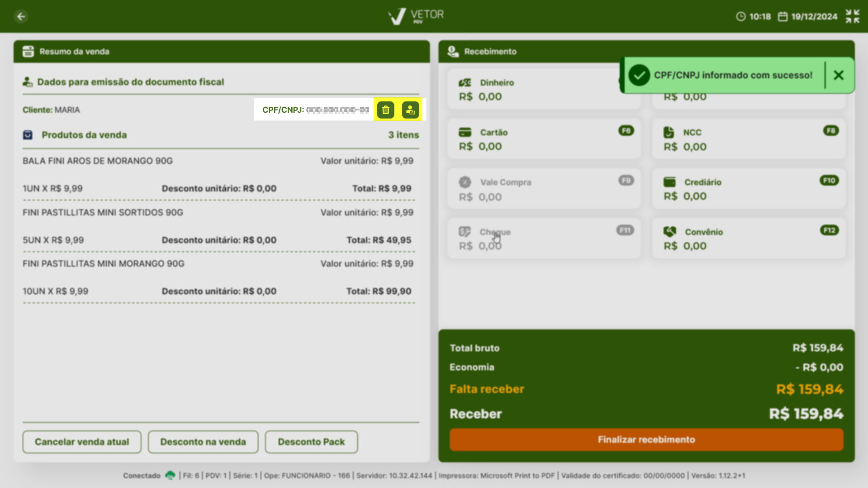
Task: Select Cheque payment method card
Action: tap(544, 238)
